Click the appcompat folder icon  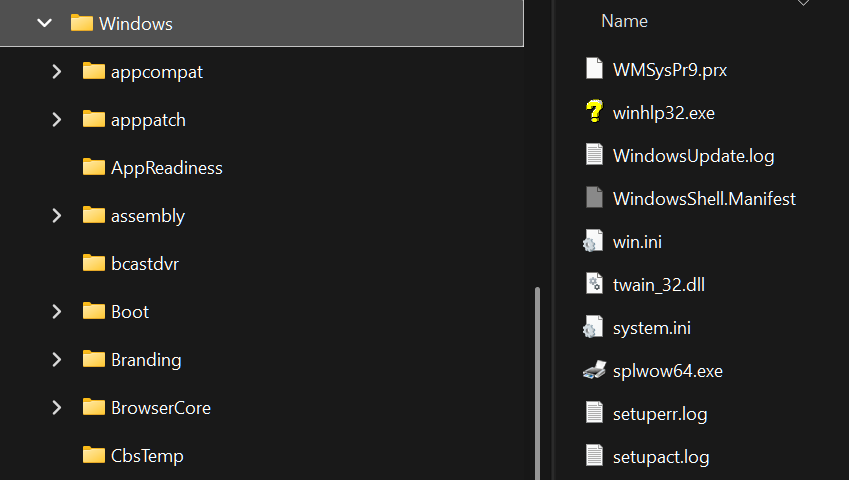94,71
